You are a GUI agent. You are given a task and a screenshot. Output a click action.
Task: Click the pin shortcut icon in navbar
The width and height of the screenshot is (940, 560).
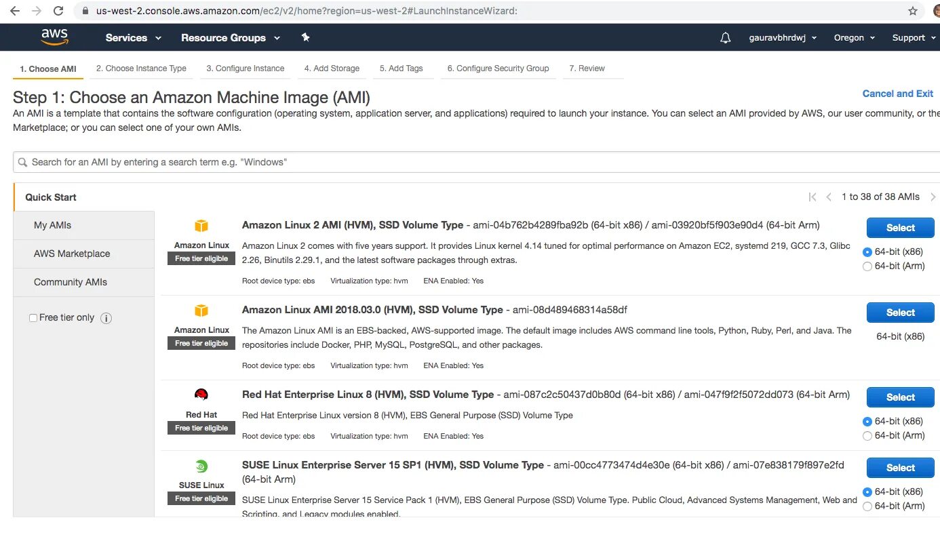coord(305,38)
